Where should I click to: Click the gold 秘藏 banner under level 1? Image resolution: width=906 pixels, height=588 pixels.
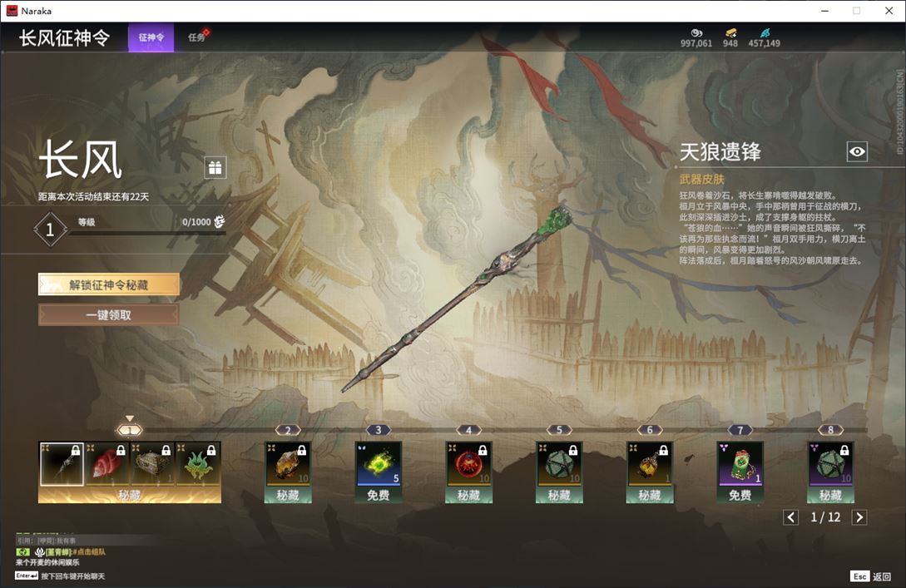[130, 495]
